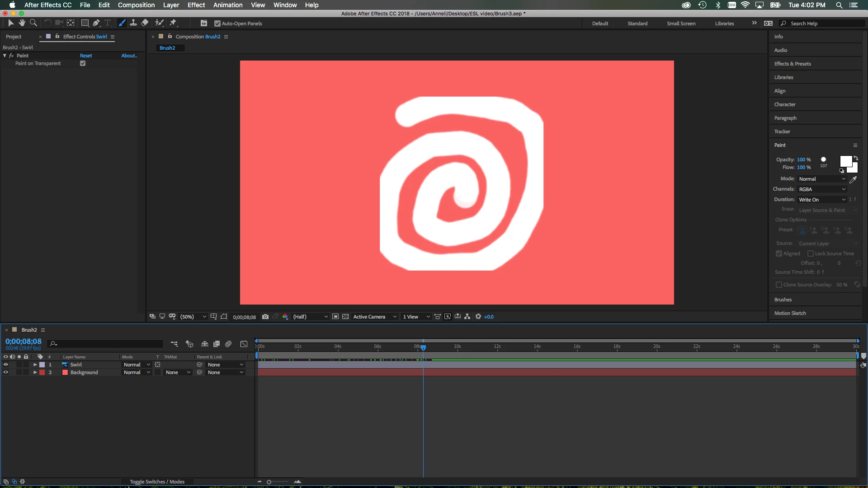Click the snapshot camera icon in viewer
This screenshot has width=868, height=488.
265,317
